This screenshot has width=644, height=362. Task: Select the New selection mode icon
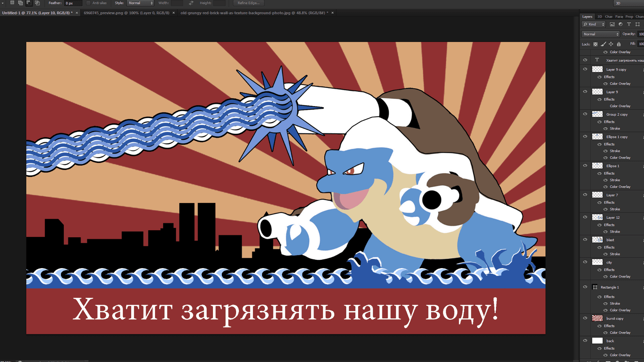click(12, 3)
